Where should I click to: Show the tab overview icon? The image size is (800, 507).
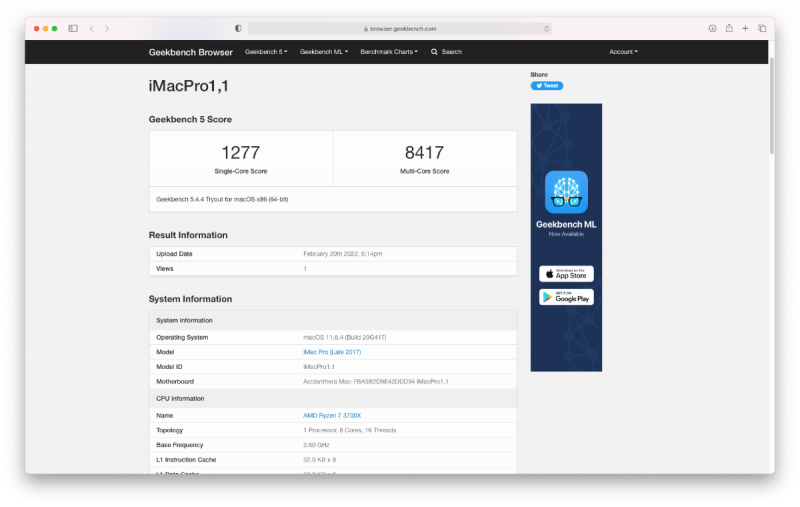click(x=762, y=29)
